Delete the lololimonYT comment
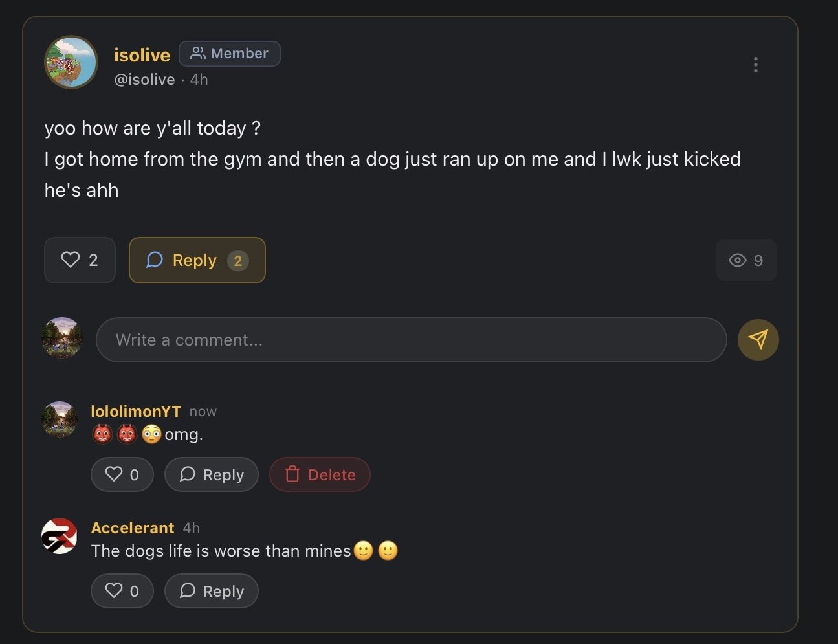This screenshot has height=644, width=838. click(320, 474)
